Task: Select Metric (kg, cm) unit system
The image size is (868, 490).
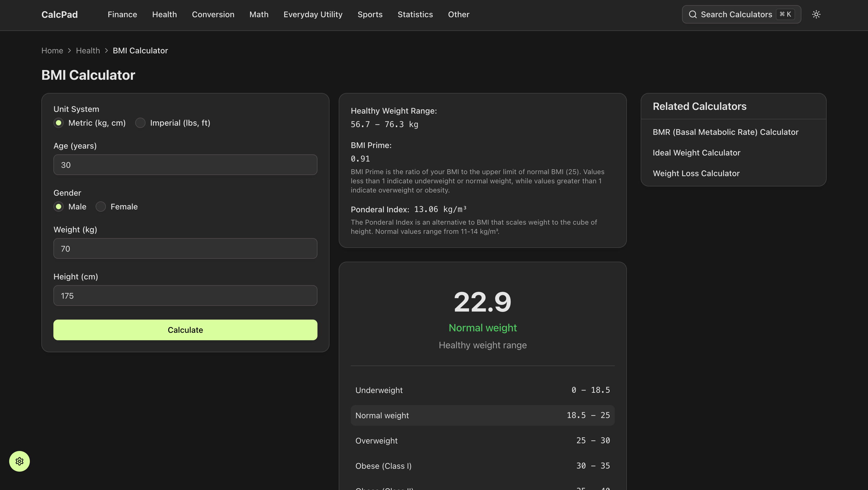Action: (x=59, y=123)
